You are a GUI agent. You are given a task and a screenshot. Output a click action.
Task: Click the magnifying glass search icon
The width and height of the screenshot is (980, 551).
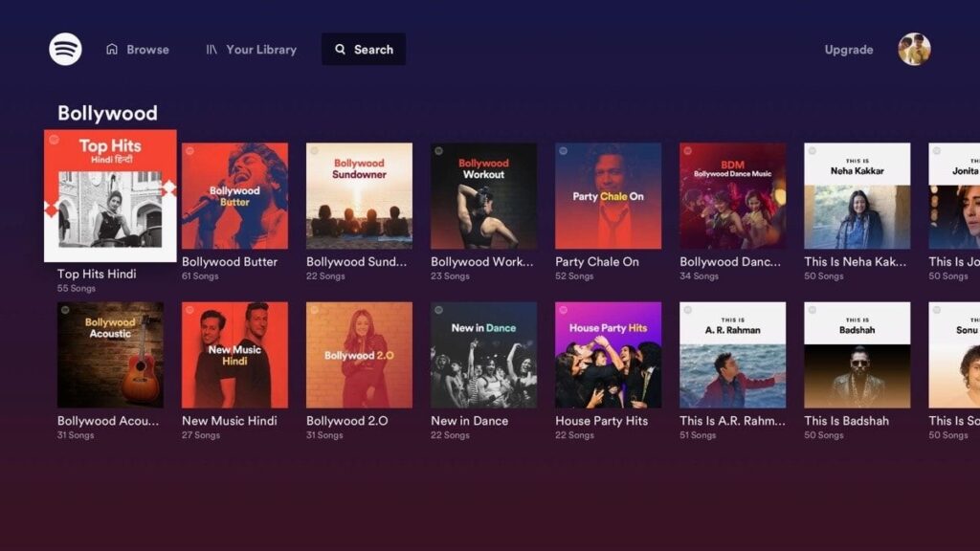coord(341,50)
